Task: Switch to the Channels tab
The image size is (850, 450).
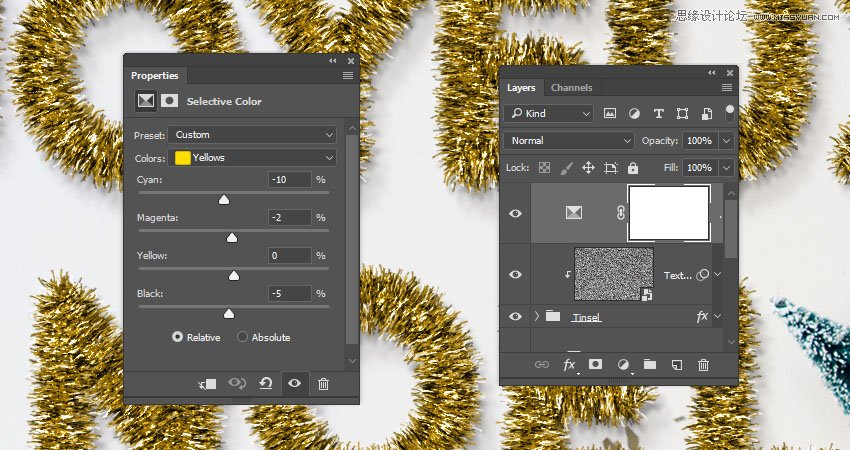Action: point(571,88)
